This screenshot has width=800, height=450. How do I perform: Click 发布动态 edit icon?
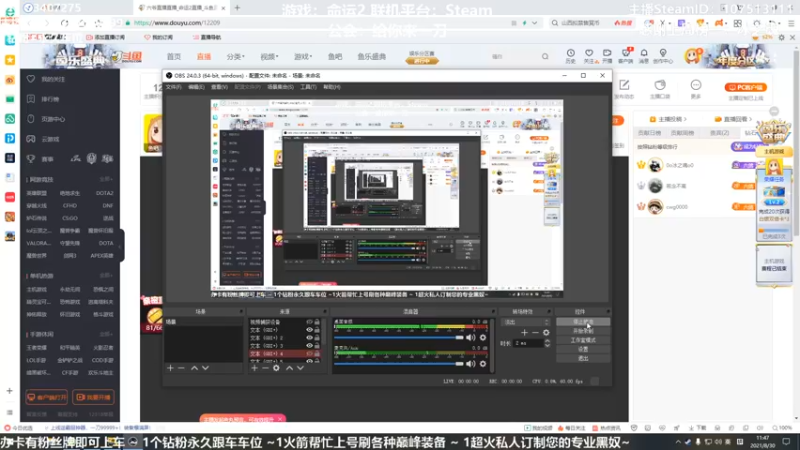(624, 85)
